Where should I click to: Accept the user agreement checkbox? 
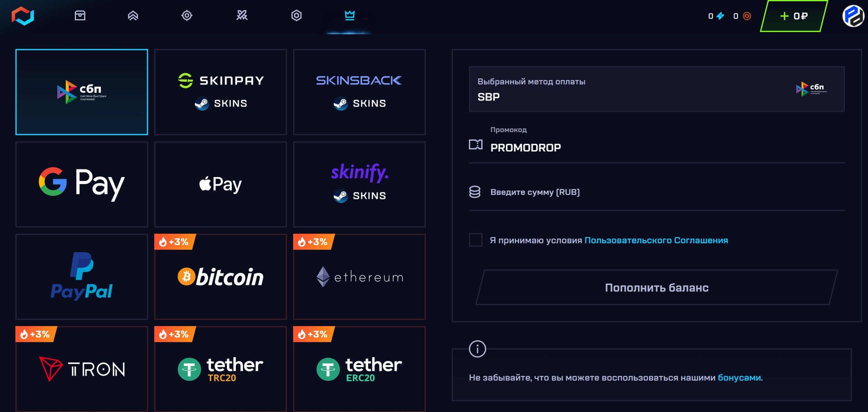tap(475, 240)
